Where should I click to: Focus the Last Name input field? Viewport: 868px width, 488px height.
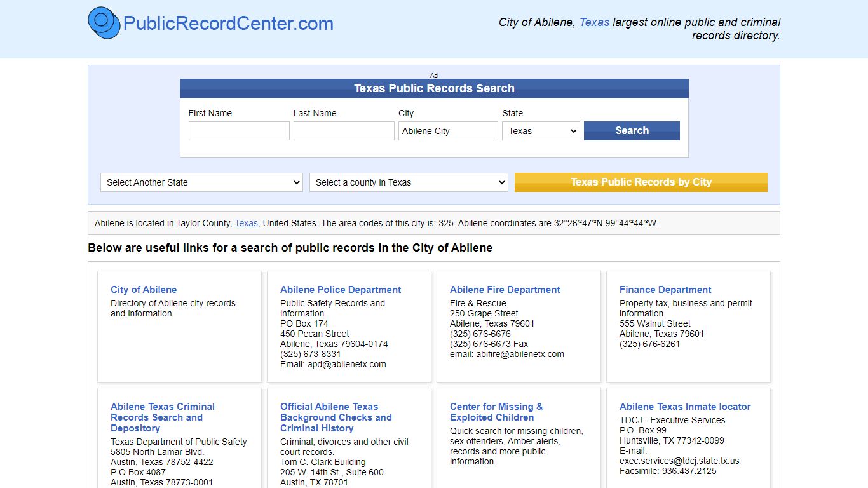pyautogui.click(x=344, y=131)
